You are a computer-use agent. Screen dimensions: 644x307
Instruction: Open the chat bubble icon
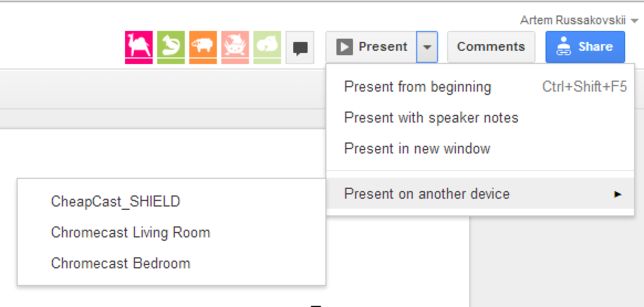tap(300, 47)
